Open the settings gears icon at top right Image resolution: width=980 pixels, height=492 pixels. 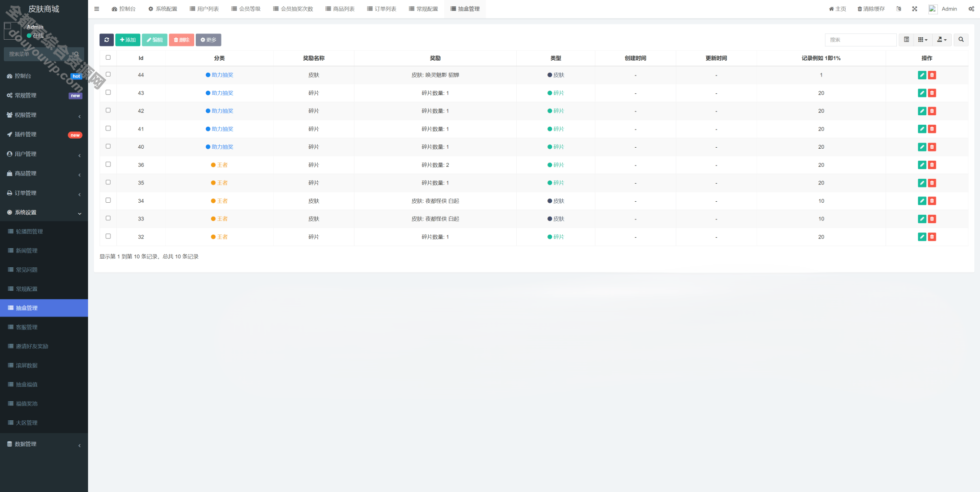971,9
